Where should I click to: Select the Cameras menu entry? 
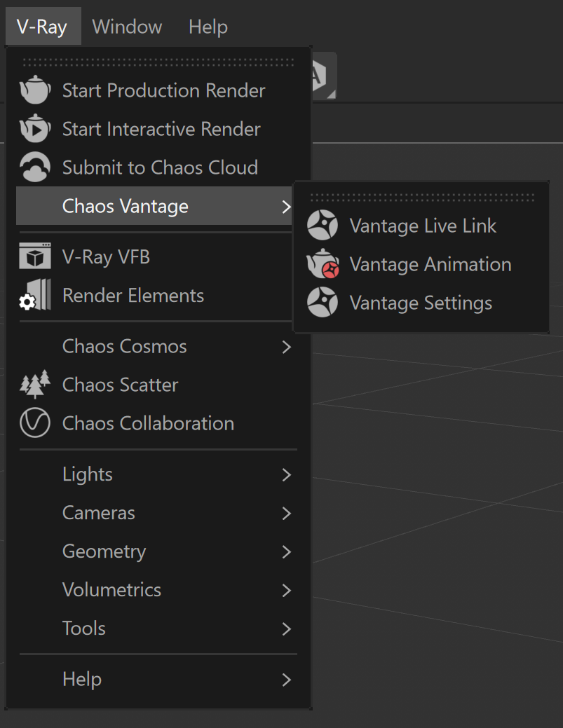(x=156, y=513)
